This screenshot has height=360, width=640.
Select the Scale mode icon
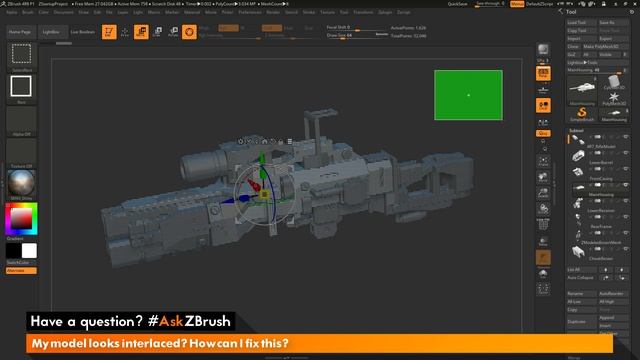click(x=157, y=32)
